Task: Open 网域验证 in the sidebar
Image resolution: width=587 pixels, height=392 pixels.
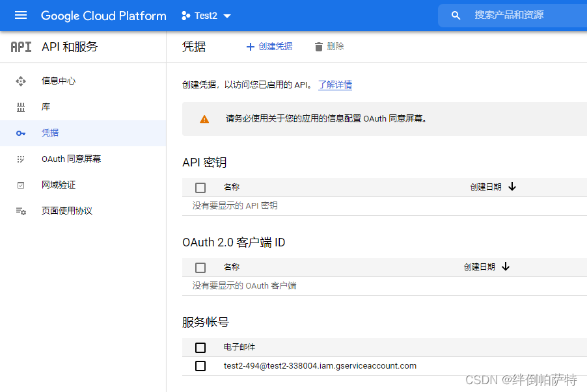Action: coord(83,185)
